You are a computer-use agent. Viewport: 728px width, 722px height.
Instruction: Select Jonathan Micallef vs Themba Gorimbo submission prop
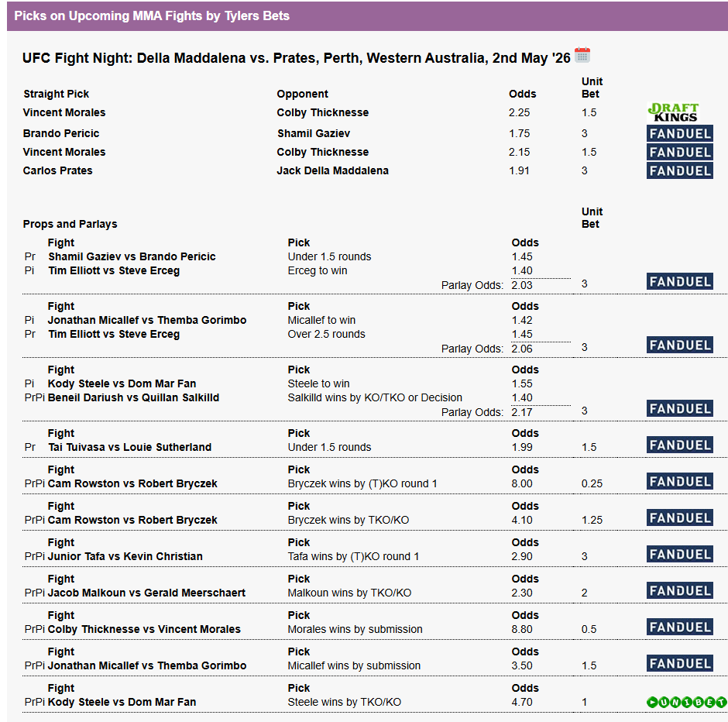coord(146,665)
